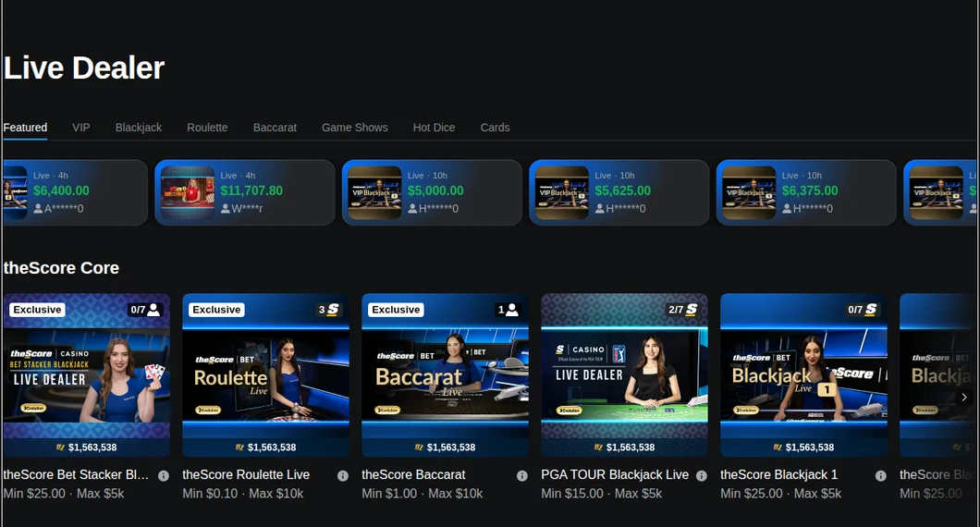Open info icon for PGA TOUR Blackjack Live
This screenshot has height=527, width=980.
coord(701,476)
